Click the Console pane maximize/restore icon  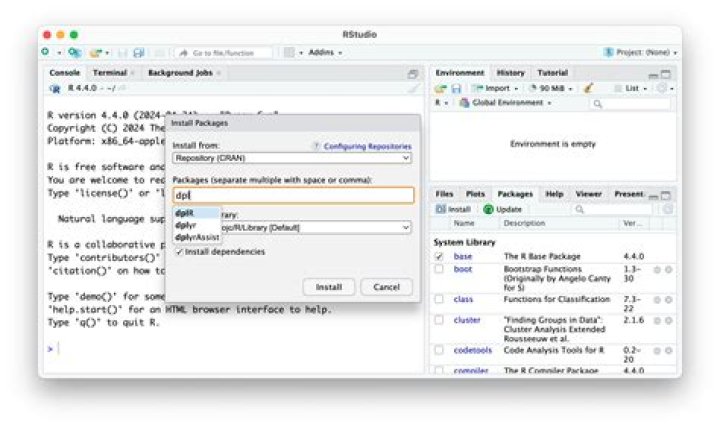[x=413, y=73]
